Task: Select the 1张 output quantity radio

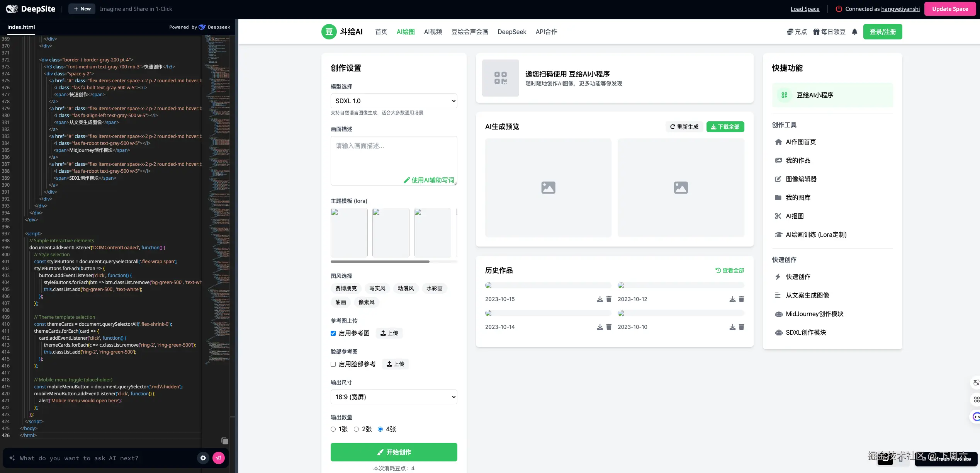Action: tap(333, 429)
